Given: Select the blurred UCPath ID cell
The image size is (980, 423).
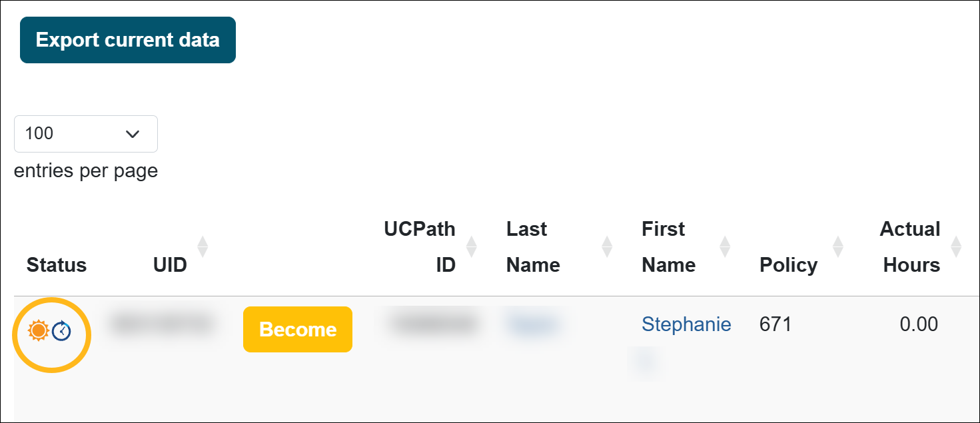Looking at the screenshot, I should (x=433, y=324).
